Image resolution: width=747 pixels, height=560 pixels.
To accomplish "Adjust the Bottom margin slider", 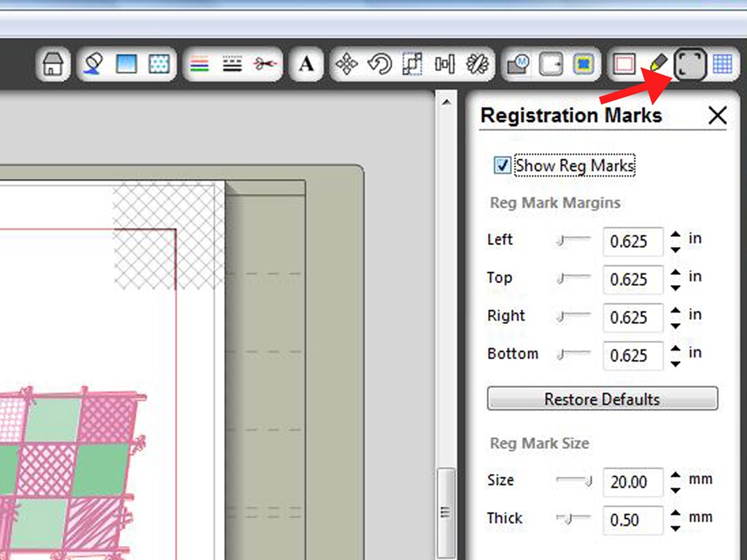I will [573, 354].
